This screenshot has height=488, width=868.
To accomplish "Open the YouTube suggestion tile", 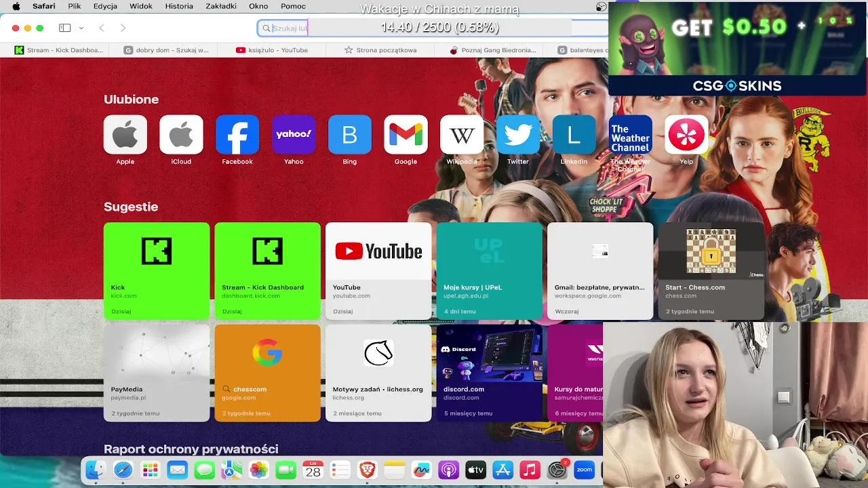I will coord(378,270).
